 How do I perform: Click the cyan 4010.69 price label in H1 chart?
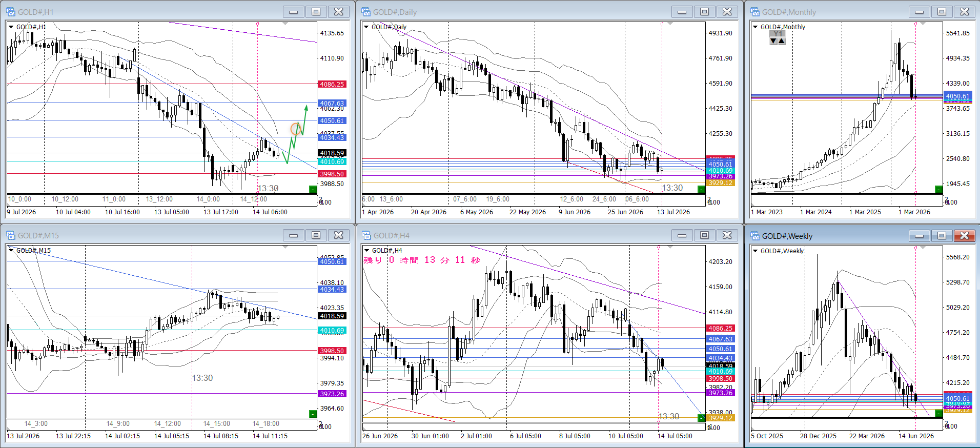coord(332,161)
